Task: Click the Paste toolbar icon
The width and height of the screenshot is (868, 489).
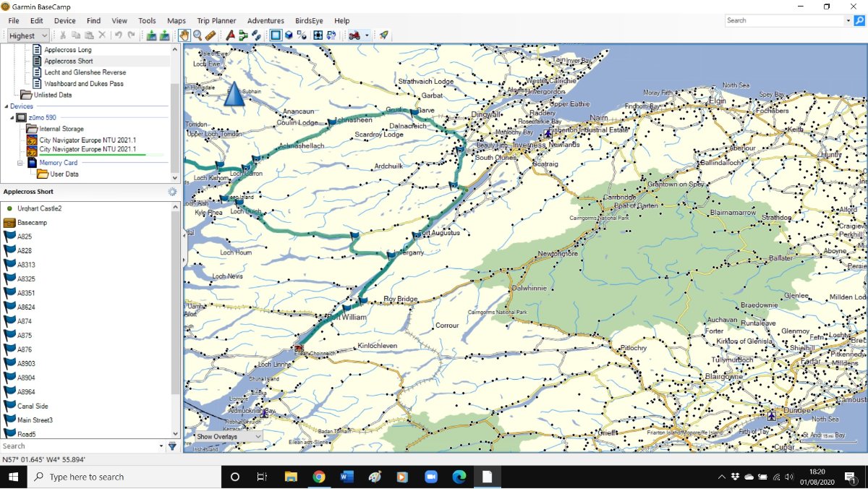Action: coord(89,35)
